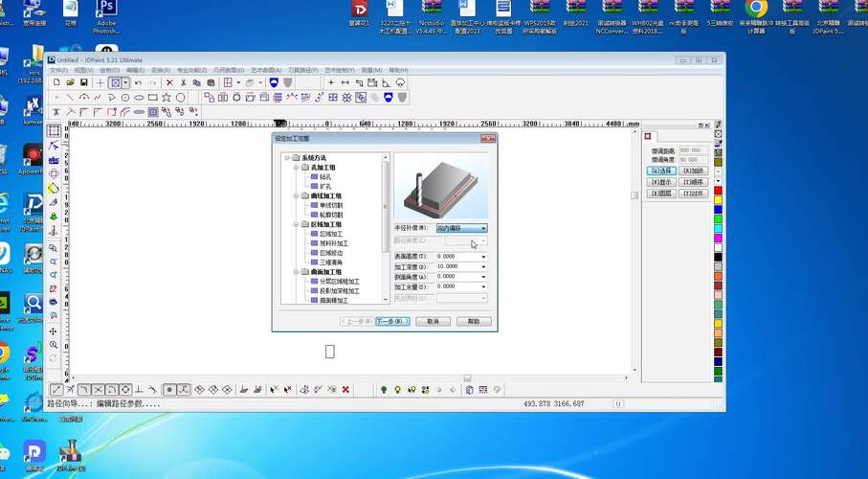Open the 半径补偿 dropdown
Image resolution: width=868 pixels, height=479 pixels.
point(461,228)
